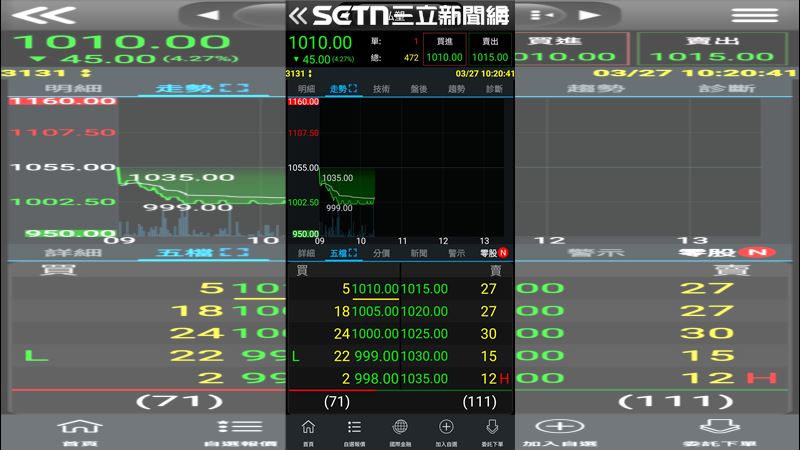The width and height of the screenshot is (800, 450).
Task: Tap the left arrow in blurred background header
Action: (x=208, y=15)
